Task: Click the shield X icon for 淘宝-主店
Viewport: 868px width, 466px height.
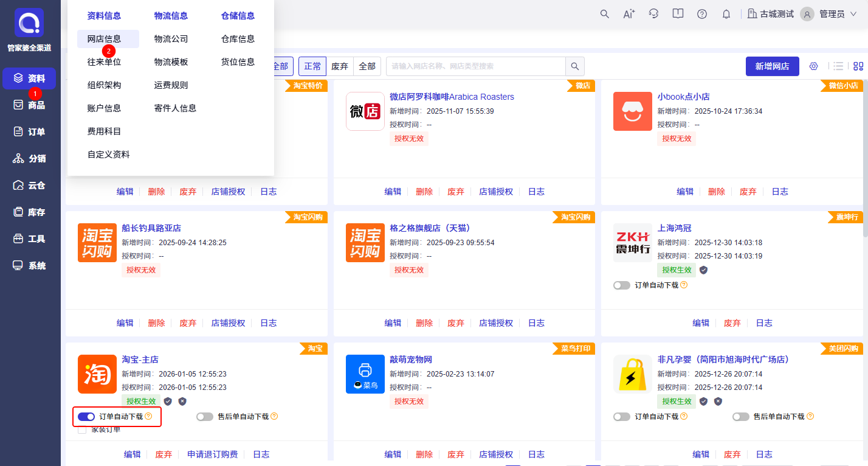Action: pos(182,401)
